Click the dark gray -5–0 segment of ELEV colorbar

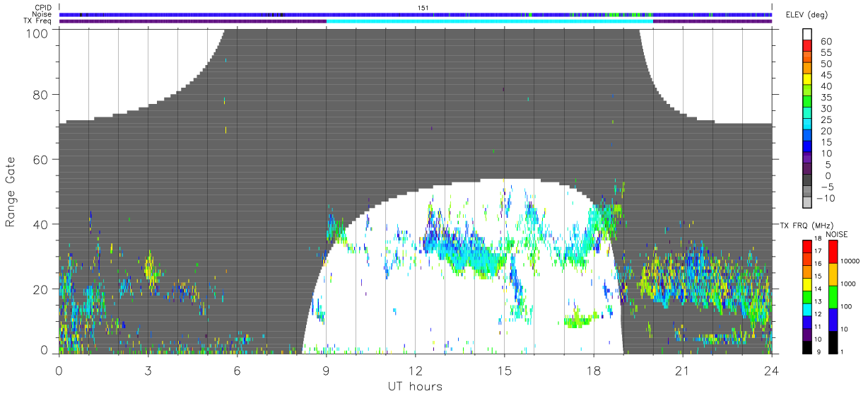[808, 180]
